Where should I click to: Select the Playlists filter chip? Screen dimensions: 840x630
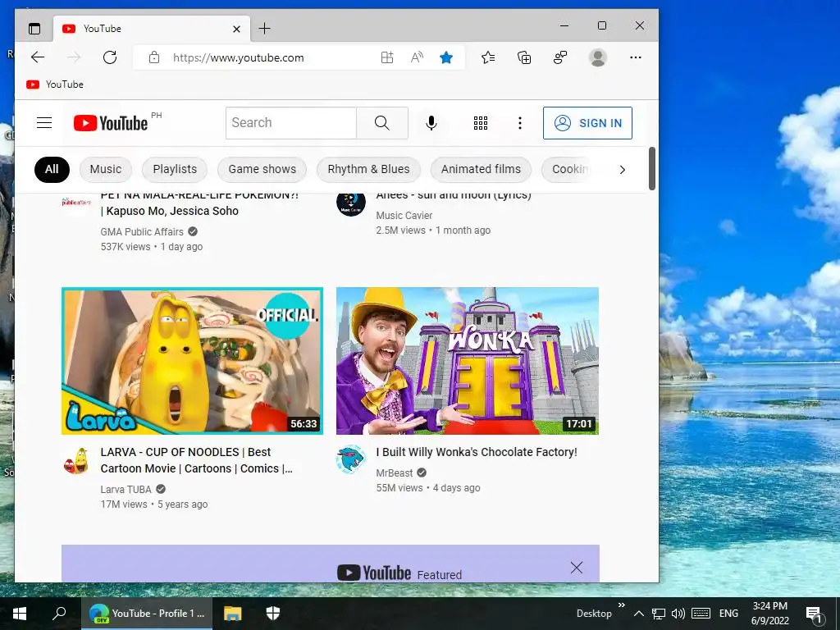[x=175, y=169]
